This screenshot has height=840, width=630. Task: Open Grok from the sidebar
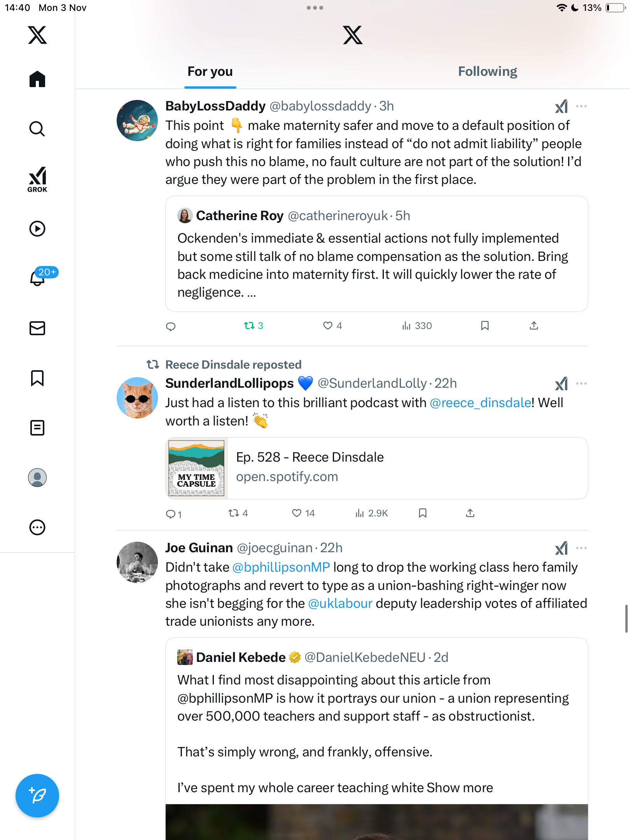pos(37,179)
